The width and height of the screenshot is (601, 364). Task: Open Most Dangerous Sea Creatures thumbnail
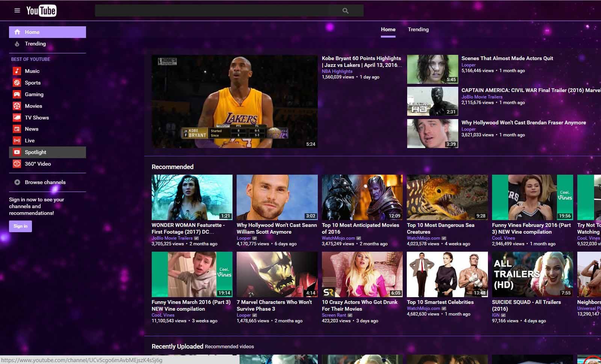[x=447, y=197]
